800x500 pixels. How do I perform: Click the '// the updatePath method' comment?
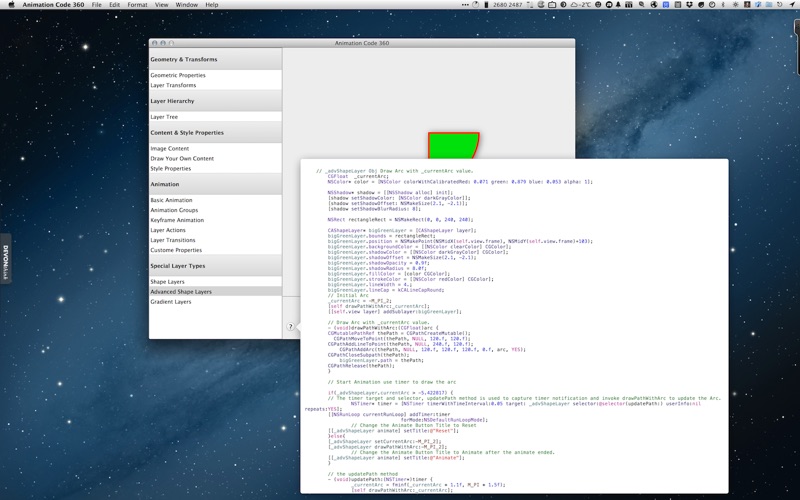(x=362, y=474)
